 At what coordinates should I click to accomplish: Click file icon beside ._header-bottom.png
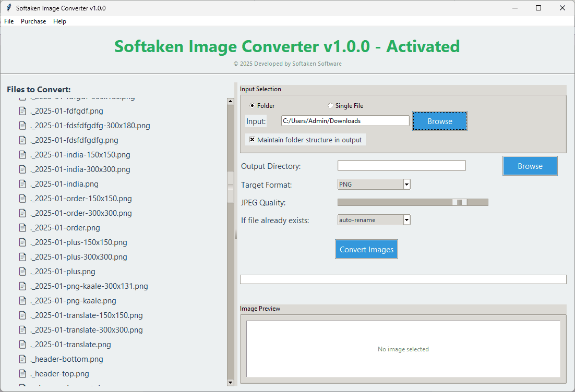coord(23,359)
